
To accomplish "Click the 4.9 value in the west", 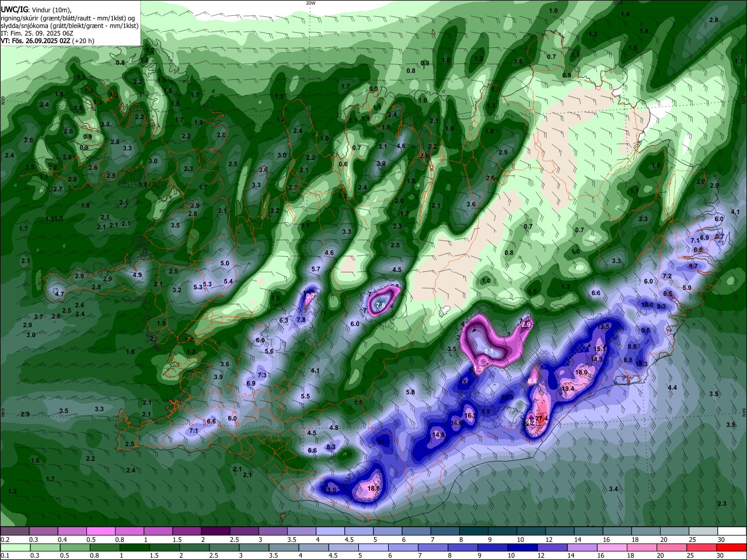I will pyautogui.click(x=137, y=275).
